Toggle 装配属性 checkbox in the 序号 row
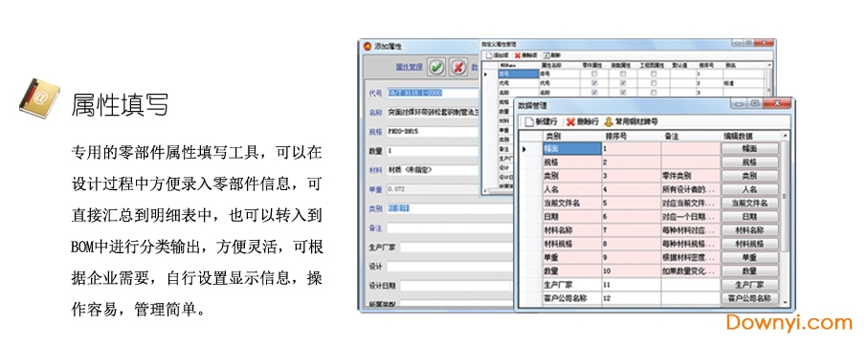 coord(623,74)
